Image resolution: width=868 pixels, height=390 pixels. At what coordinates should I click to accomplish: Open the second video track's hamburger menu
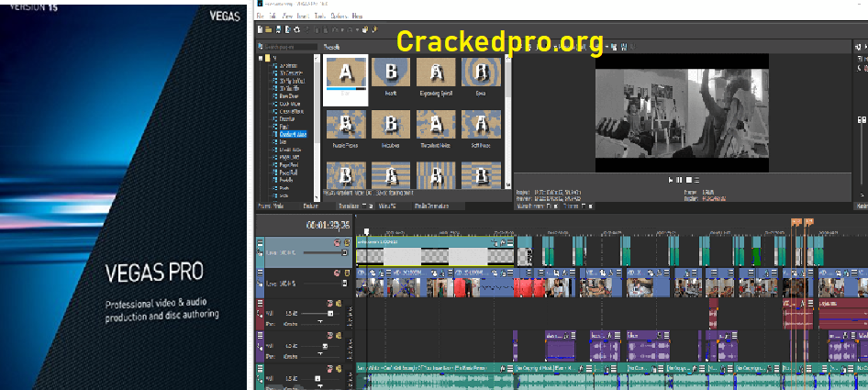tap(260, 273)
